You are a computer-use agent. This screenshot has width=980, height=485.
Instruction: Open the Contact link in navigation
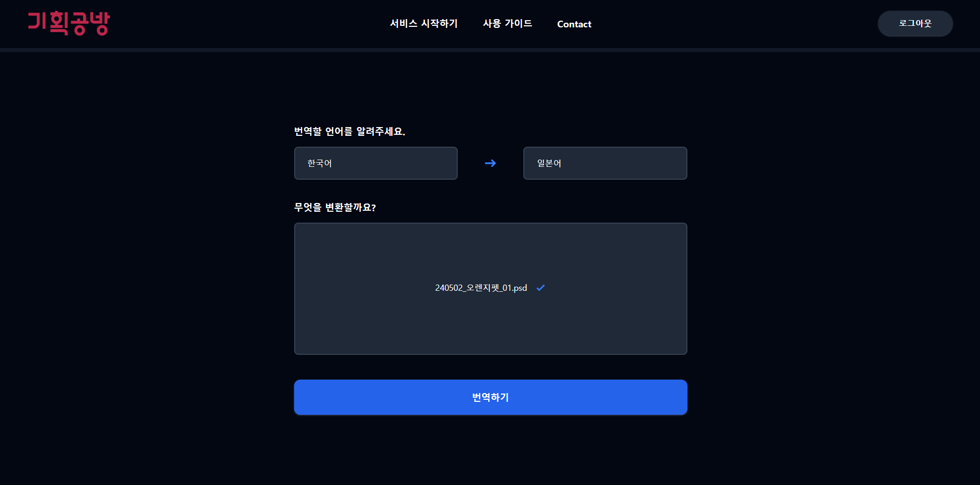574,24
